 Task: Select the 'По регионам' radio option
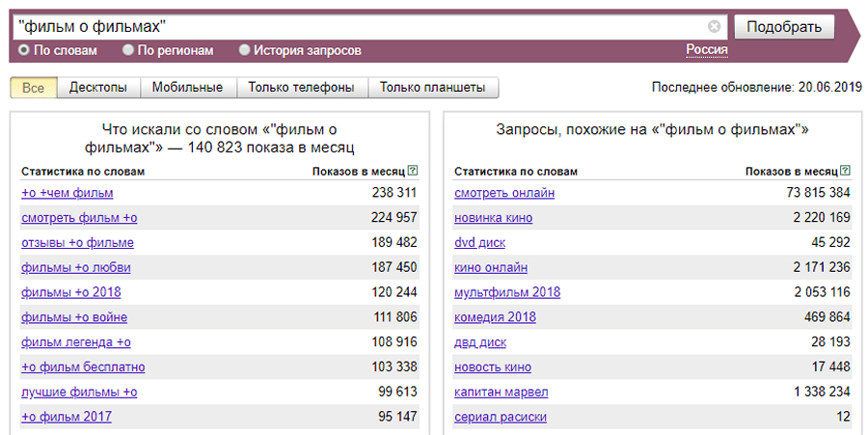click(x=128, y=50)
